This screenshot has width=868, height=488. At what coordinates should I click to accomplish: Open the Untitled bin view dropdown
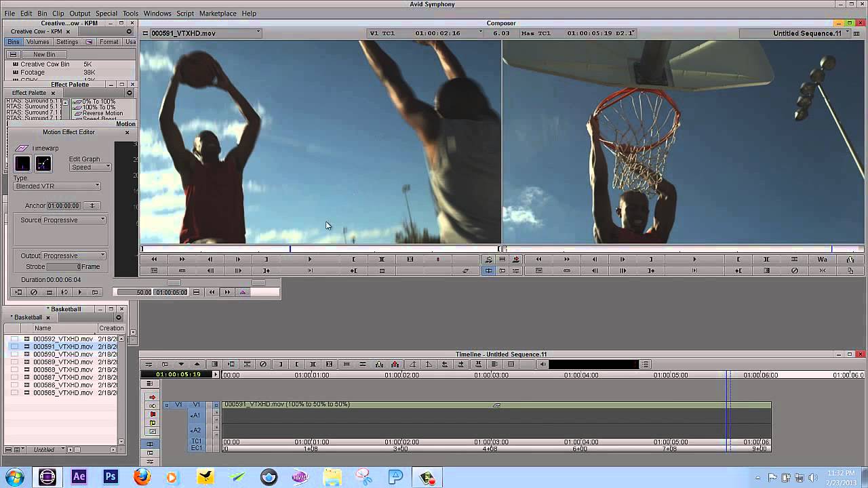coord(48,449)
